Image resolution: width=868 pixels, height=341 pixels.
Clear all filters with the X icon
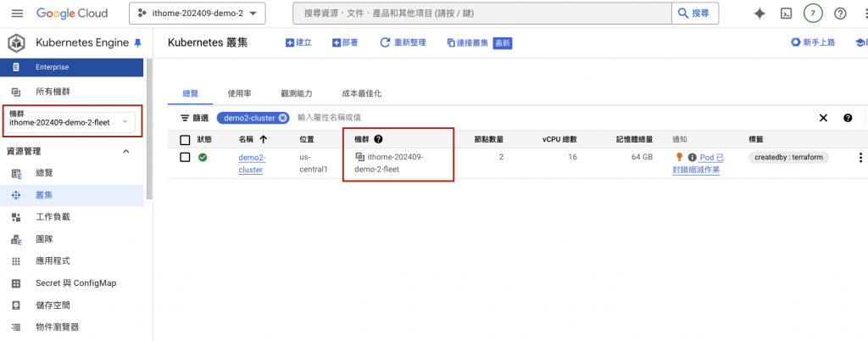click(823, 118)
